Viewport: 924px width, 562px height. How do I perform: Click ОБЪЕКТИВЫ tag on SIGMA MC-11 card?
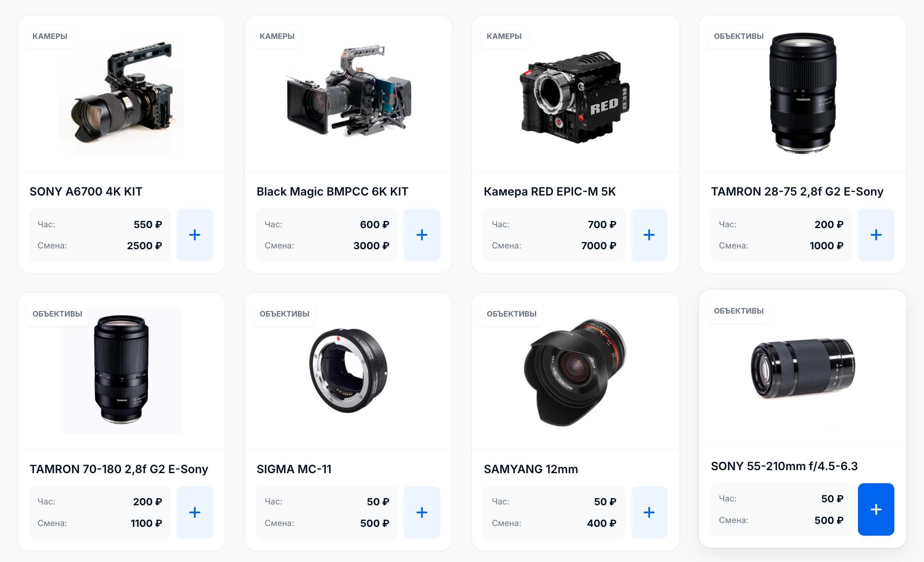pyautogui.click(x=285, y=314)
